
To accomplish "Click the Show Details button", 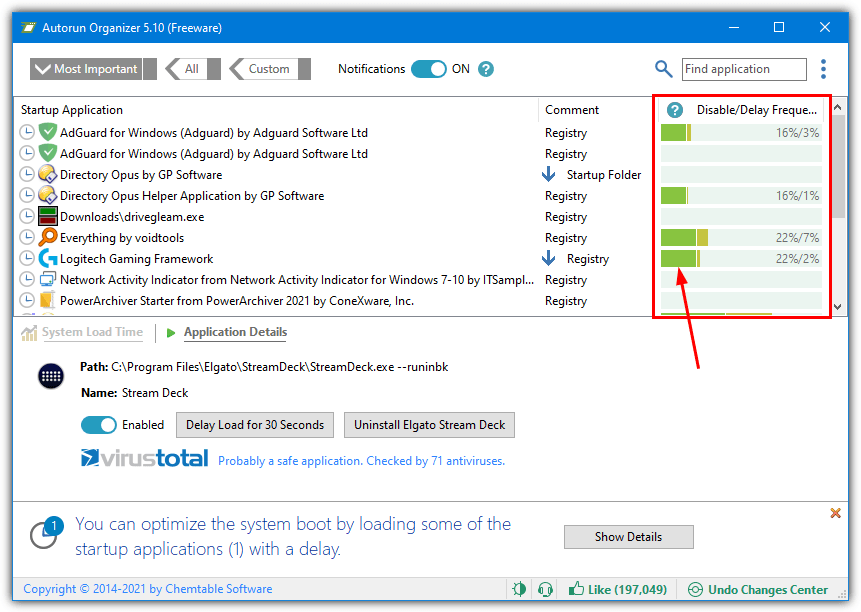I will (629, 537).
